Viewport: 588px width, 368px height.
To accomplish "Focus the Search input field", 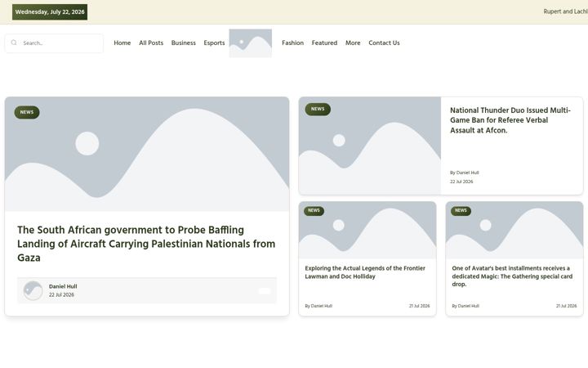I will 54,43.
